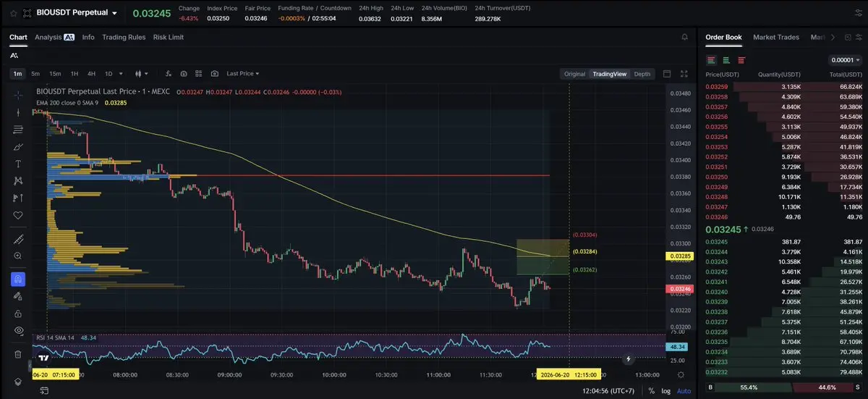Click the buy/sell 55.4% ratio bar
The image size is (868, 399).
[x=783, y=387]
